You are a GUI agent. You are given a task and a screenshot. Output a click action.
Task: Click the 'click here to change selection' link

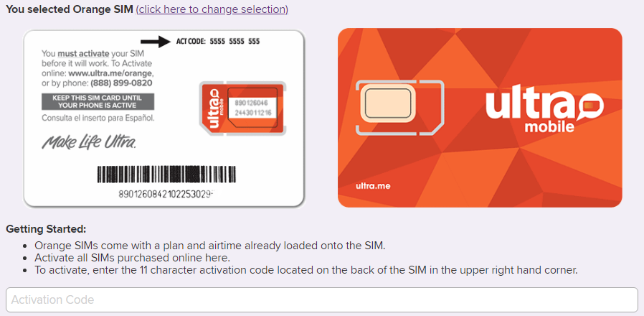212,9
